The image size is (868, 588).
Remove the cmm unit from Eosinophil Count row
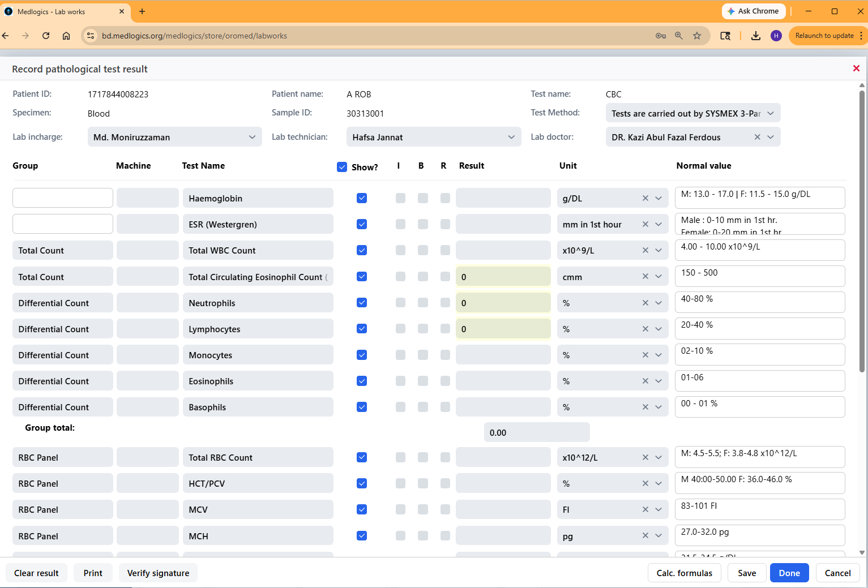[x=645, y=276]
